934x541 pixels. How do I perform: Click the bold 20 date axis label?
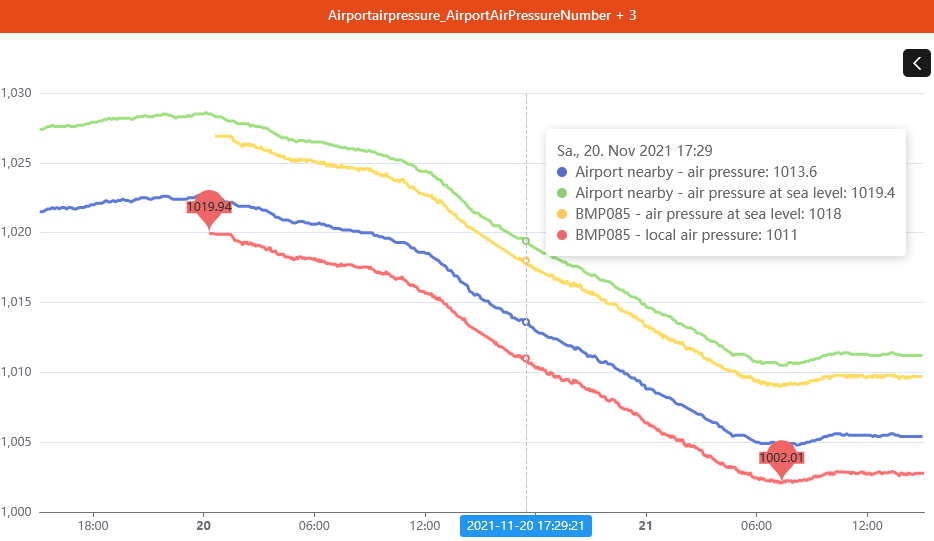coord(203,524)
